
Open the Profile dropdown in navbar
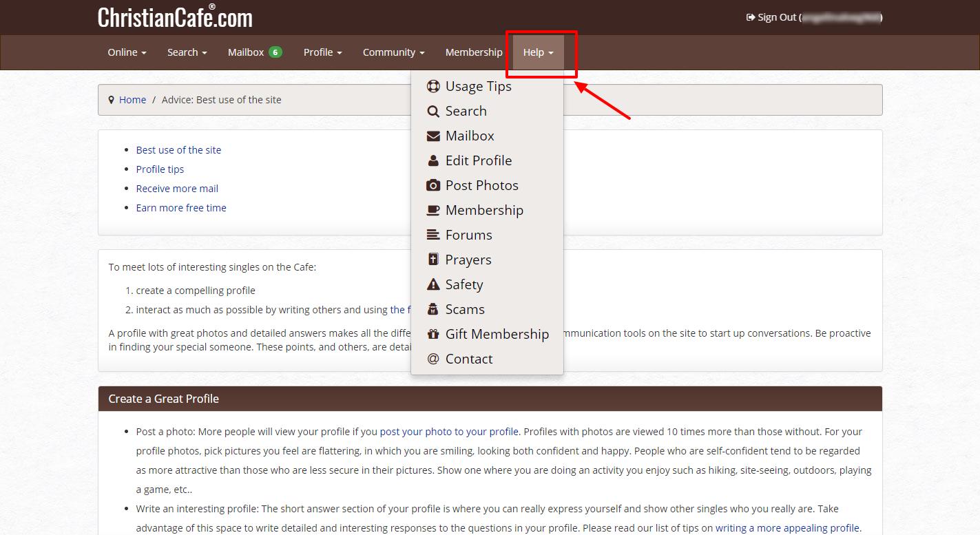[323, 52]
